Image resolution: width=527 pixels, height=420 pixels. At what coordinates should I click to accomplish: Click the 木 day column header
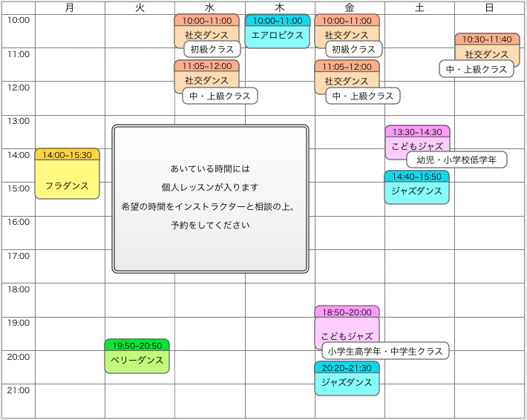(x=280, y=7)
